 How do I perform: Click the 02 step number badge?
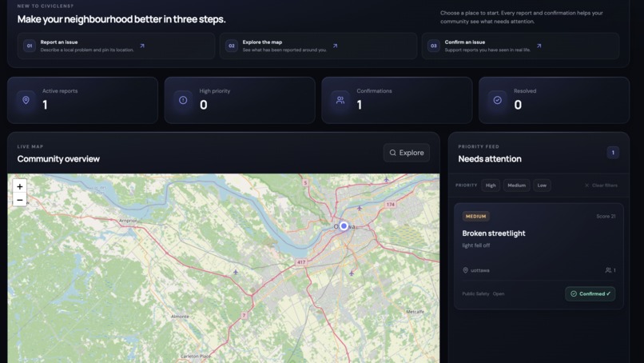point(232,46)
